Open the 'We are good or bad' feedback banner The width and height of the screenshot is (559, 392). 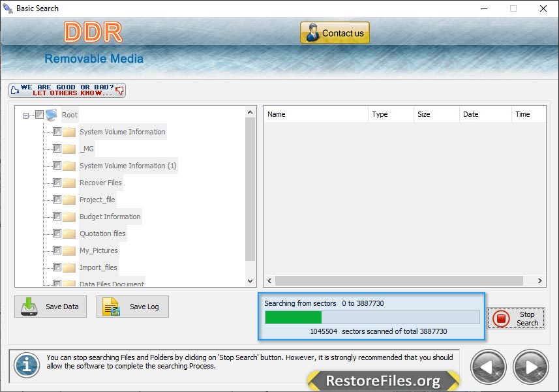[67, 90]
